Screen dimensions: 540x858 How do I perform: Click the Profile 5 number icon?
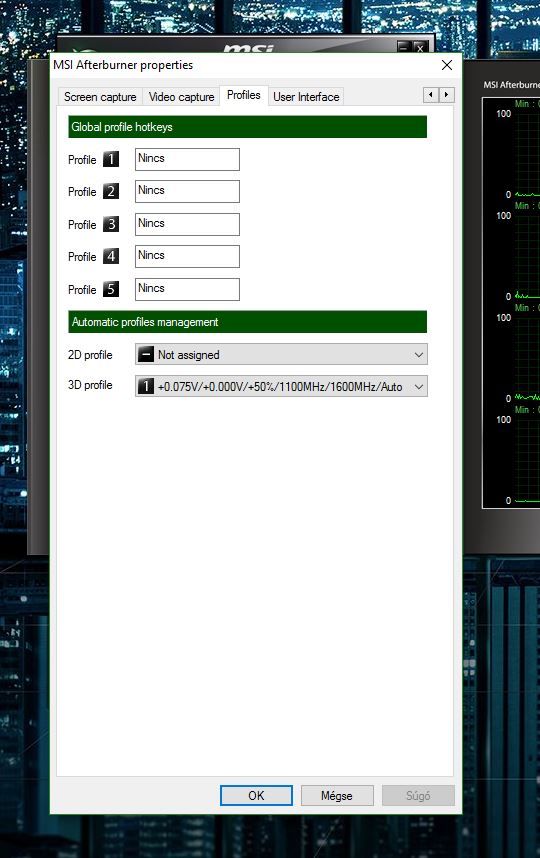[x=111, y=289]
